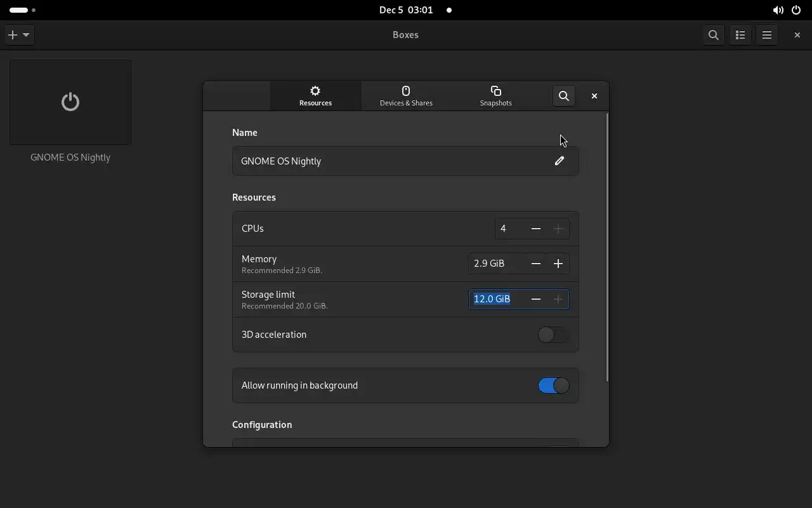Open the clock and calendar menu
The width and height of the screenshot is (812, 508).
pyautogui.click(x=406, y=10)
